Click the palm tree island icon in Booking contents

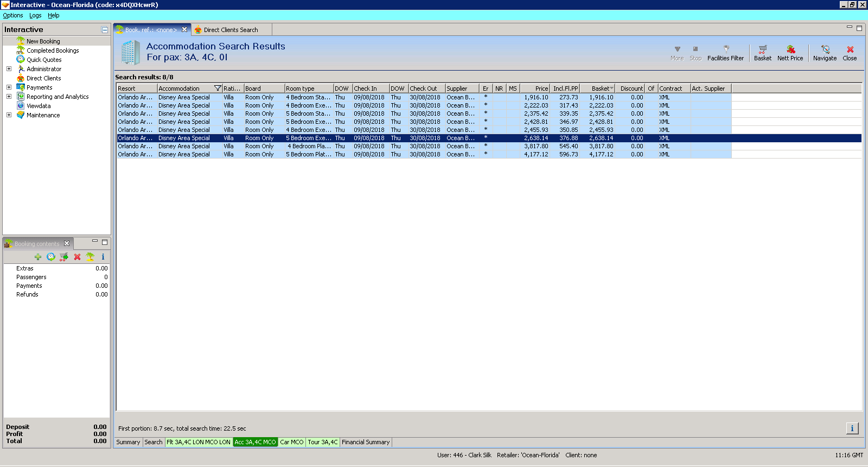(x=90, y=257)
